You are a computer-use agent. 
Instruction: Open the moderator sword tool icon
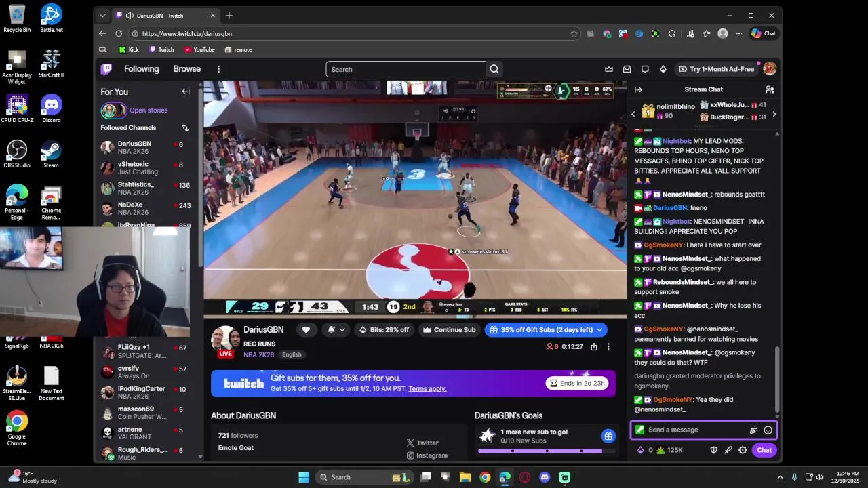click(x=728, y=450)
